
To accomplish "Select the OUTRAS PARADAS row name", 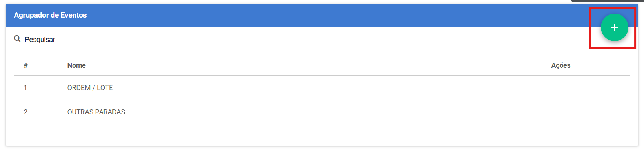I will coord(96,112).
